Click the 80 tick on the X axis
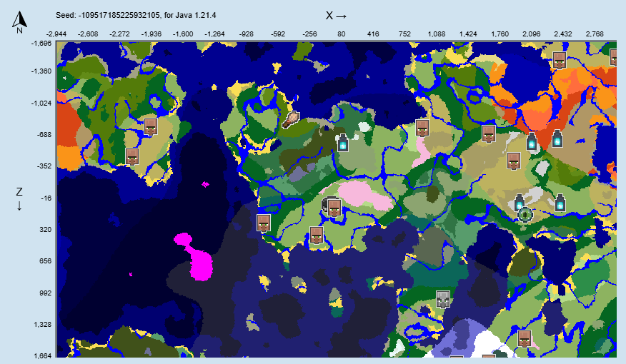 coord(341,33)
